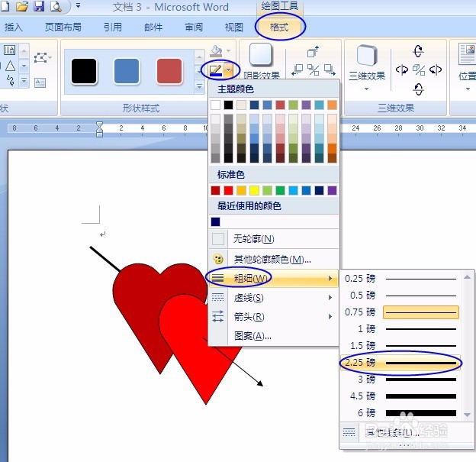476x462 pixels.
Task: Open the 箭头(R) arrows submenu
Action: coord(274,317)
